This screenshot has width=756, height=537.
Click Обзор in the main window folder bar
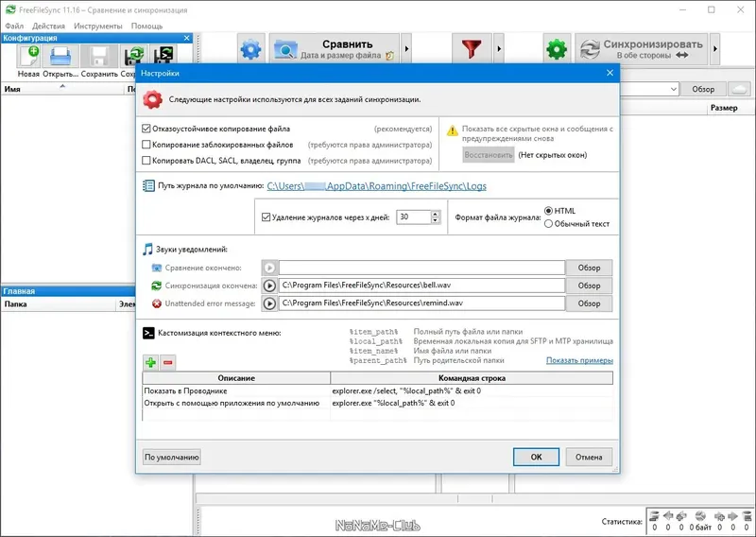[703, 89]
